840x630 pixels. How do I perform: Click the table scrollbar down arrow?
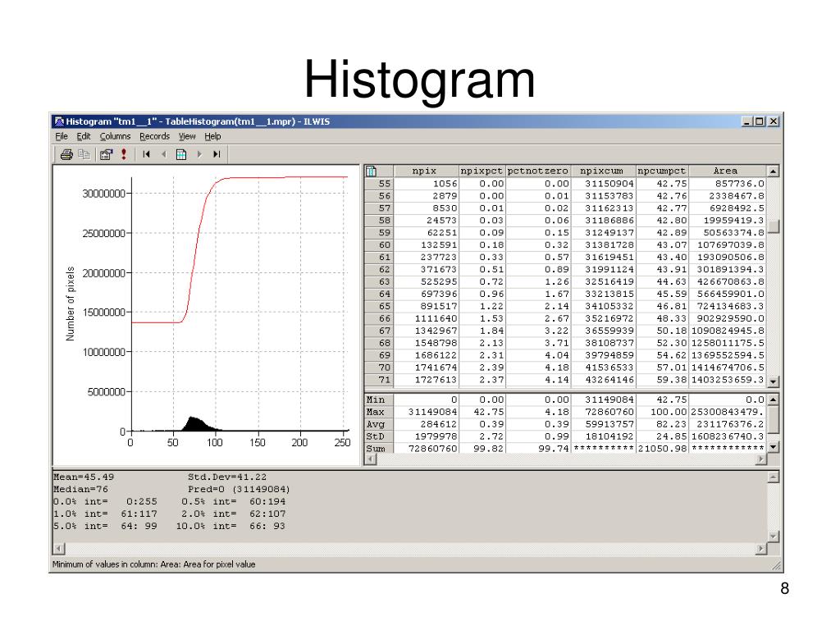coord(773,382)
